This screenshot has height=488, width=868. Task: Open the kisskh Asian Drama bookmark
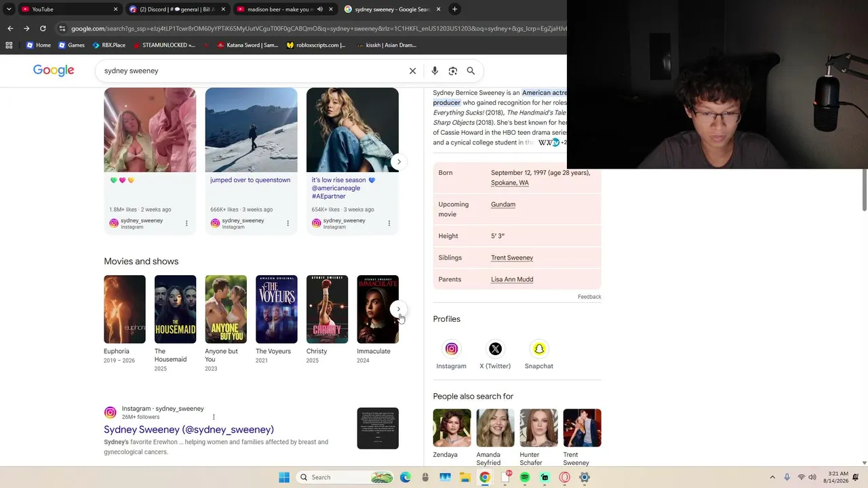(387, 45)
